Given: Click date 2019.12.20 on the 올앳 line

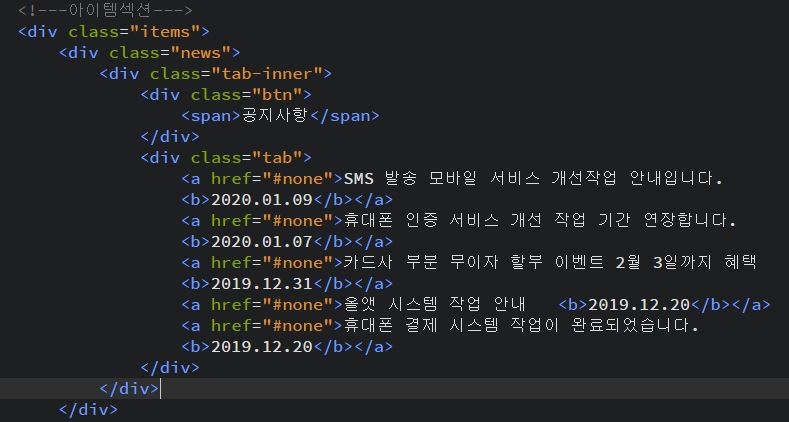Looking at the screenshot, I should click(x=639, y=305).
